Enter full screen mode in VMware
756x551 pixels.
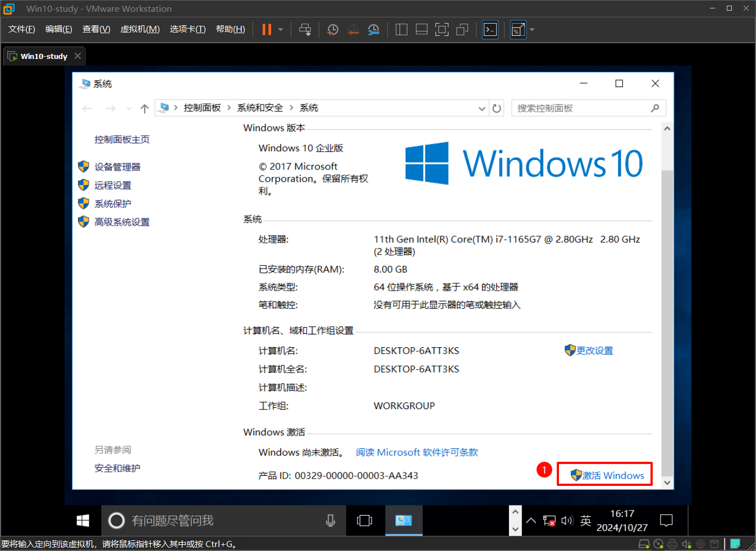coord(442,30)
